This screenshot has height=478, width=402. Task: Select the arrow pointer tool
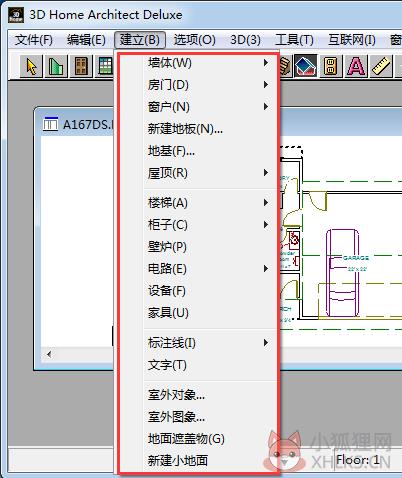click(31, 66)
